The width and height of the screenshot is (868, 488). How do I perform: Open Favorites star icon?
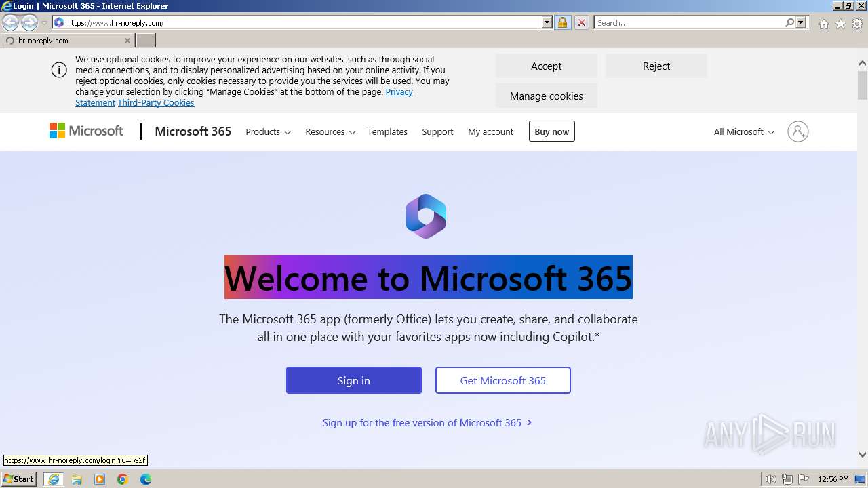click(840, 24)
